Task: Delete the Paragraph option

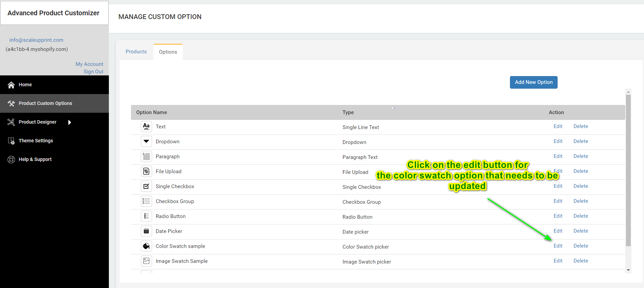Action: [581, 156]
